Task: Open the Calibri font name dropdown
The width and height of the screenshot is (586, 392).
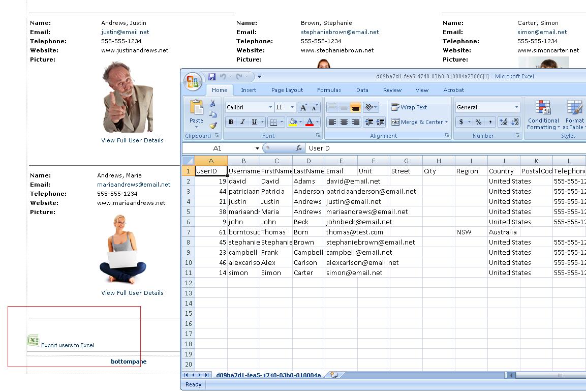Action: (270, 107)
